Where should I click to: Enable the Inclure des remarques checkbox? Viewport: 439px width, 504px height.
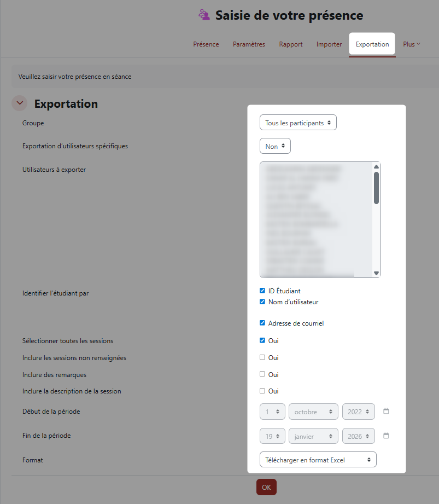pyautogui.click(x=262, y=374)
